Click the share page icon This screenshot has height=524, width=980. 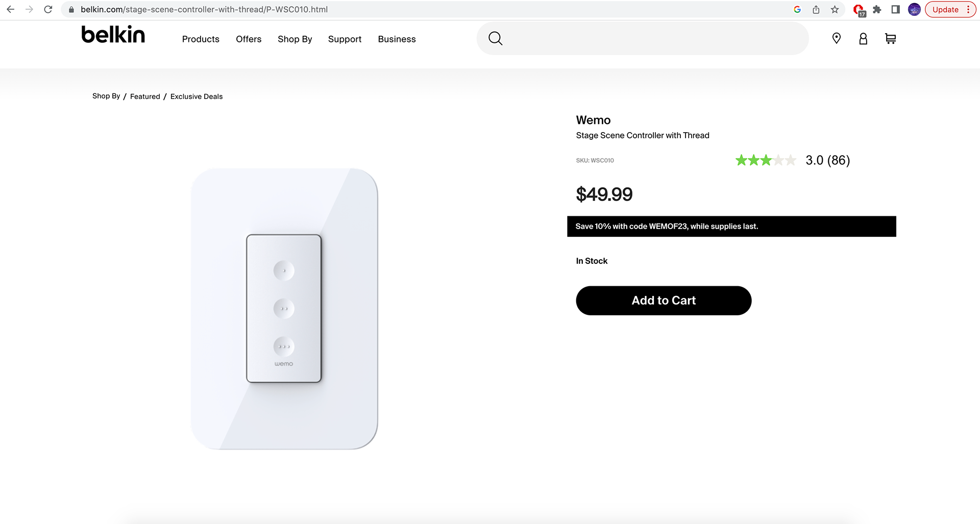pos(816,10)
